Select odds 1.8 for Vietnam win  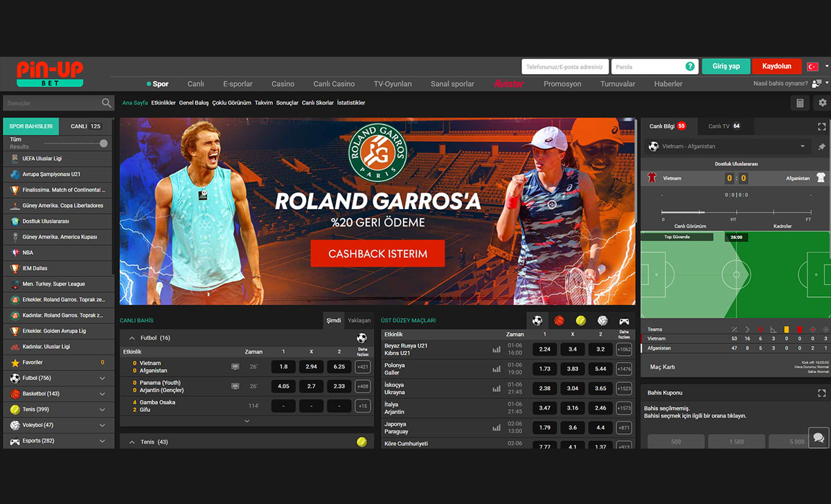283,367
